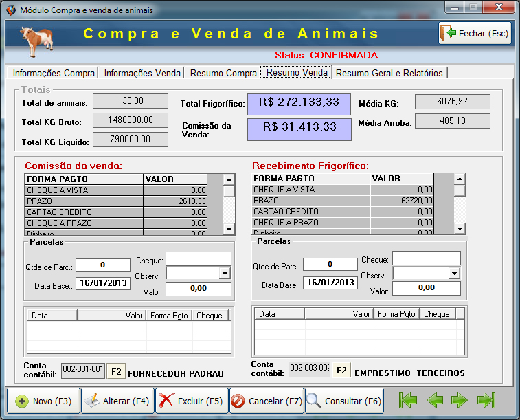Screen dimensions: 520x420
Task: Open F2 lookup for FORNECEDOR PADRAO account
Action: click(x=116, y=371)
